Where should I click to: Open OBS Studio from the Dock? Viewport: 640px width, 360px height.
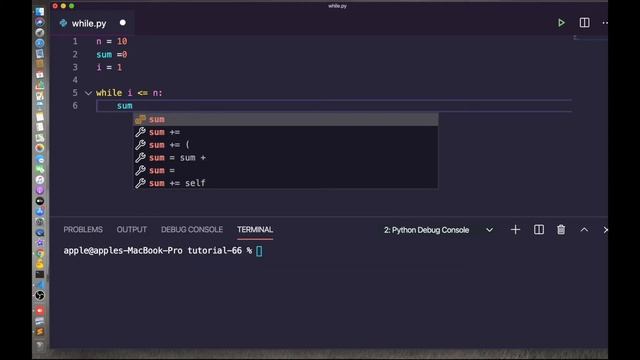pyautogui.click(x=40, y=295)
